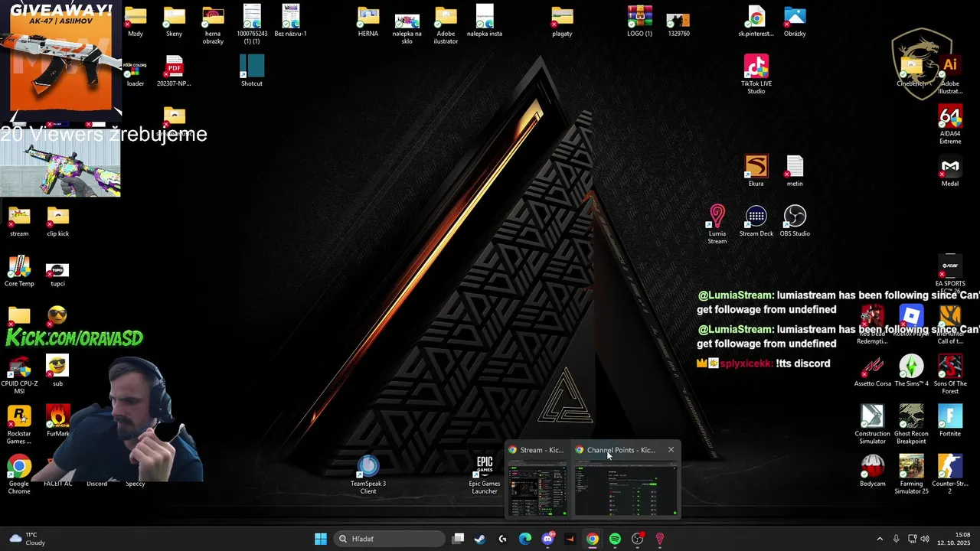This screenshot has height=551, width=980.
Task: Open the herna obrazky folder
Action: pos(213,25)
